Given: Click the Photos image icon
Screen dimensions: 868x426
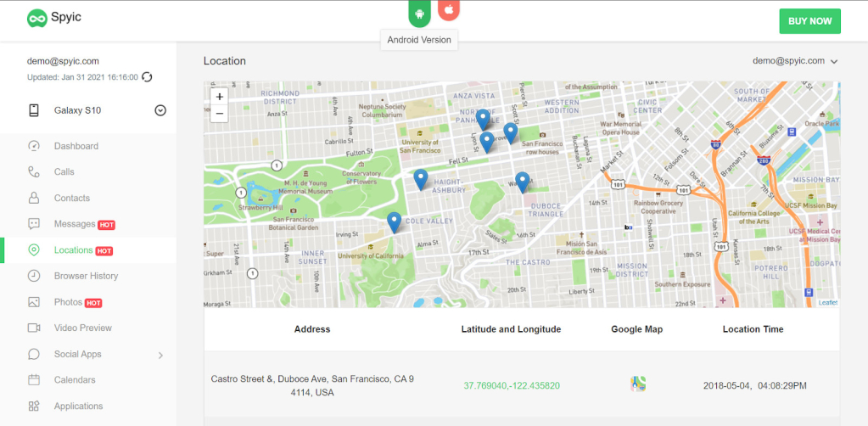Looking at the screenshot, I should point(34,302).
